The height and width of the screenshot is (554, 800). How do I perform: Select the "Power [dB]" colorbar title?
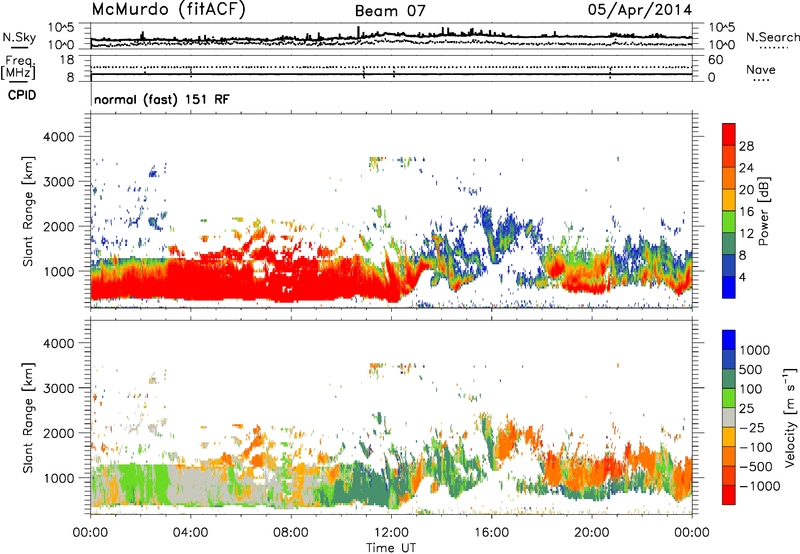coord(764,211)
